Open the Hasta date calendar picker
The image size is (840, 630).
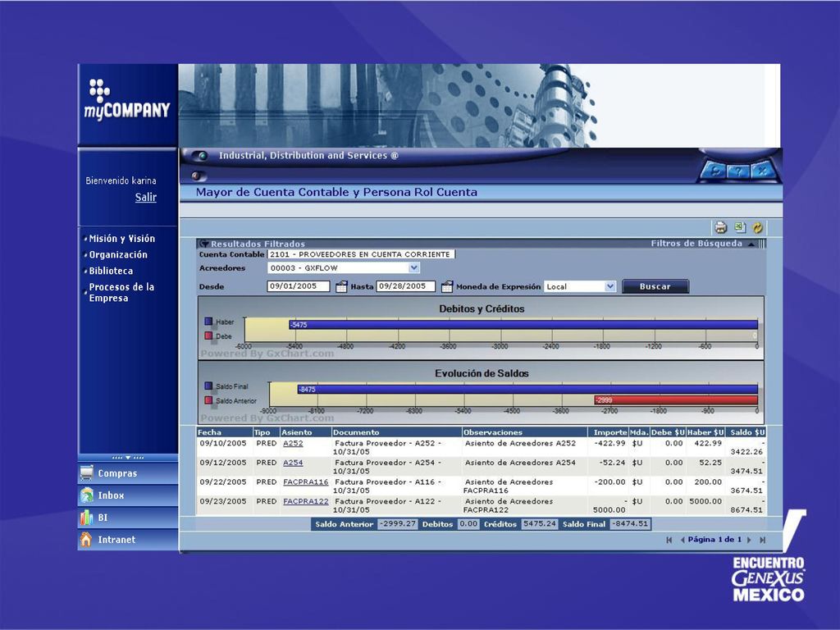446,286
